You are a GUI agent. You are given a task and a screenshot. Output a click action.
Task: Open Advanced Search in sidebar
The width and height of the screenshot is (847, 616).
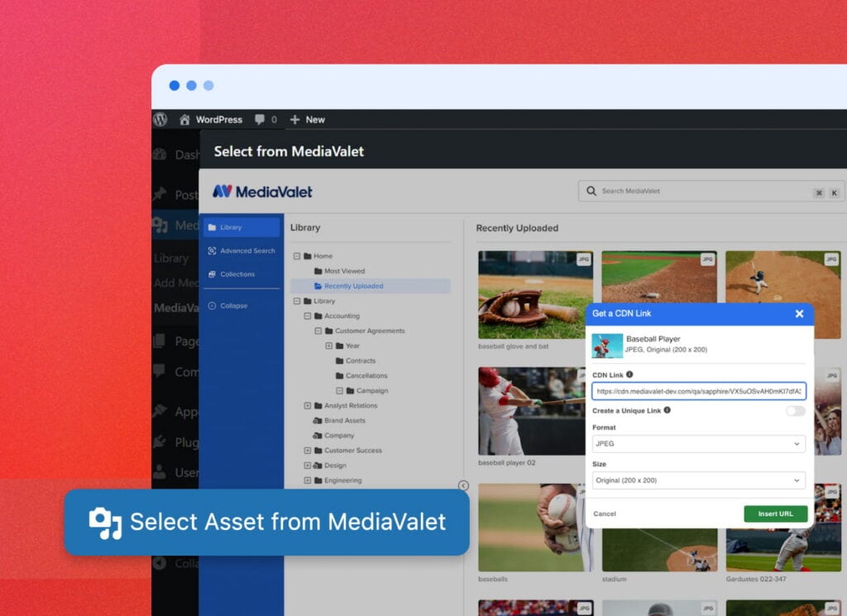point(242,251)
